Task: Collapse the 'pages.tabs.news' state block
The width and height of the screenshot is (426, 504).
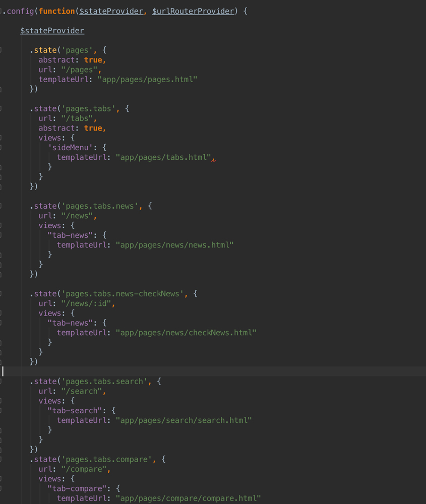Action: pos(2,206)
